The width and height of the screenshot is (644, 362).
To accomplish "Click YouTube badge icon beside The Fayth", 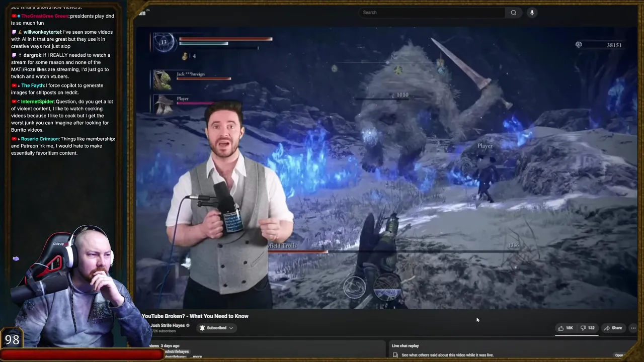I will tap(14, 85).
